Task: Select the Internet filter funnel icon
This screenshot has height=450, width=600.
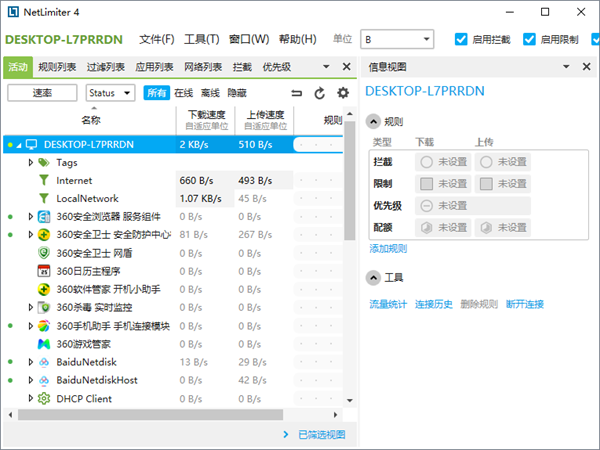Action: (44, 180)
